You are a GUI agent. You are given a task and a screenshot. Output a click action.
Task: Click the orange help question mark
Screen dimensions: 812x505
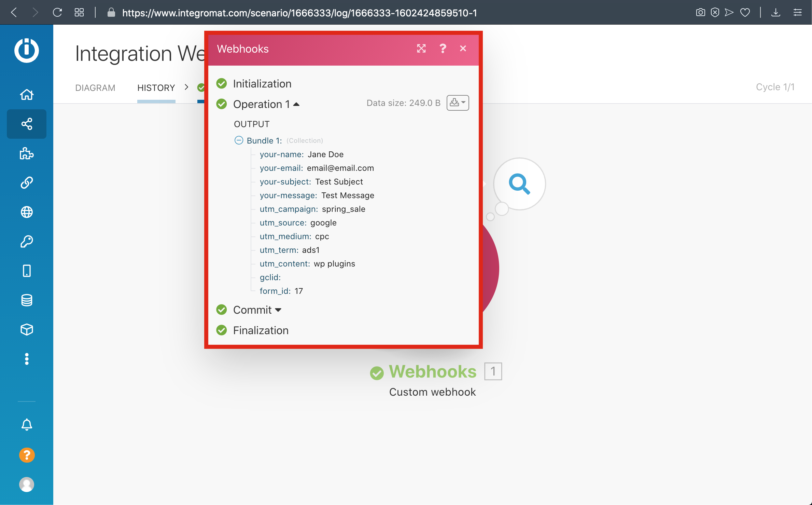click(x=27, y=455)
